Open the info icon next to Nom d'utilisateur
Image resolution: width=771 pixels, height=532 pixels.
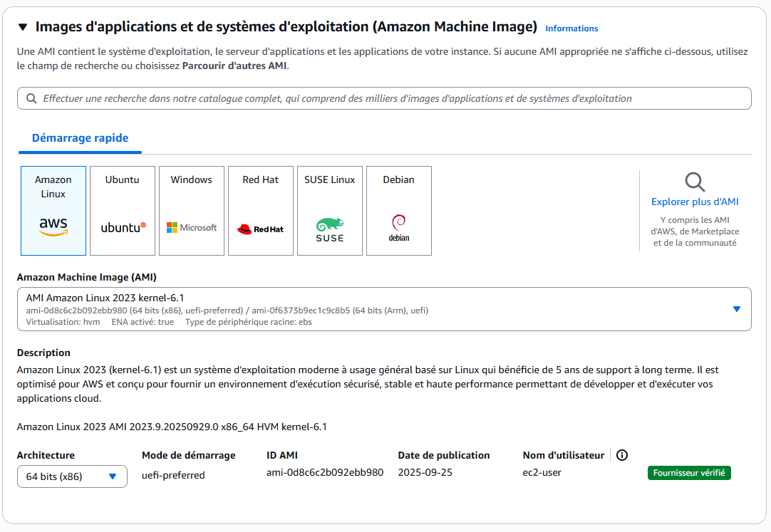tap(621, 454)
